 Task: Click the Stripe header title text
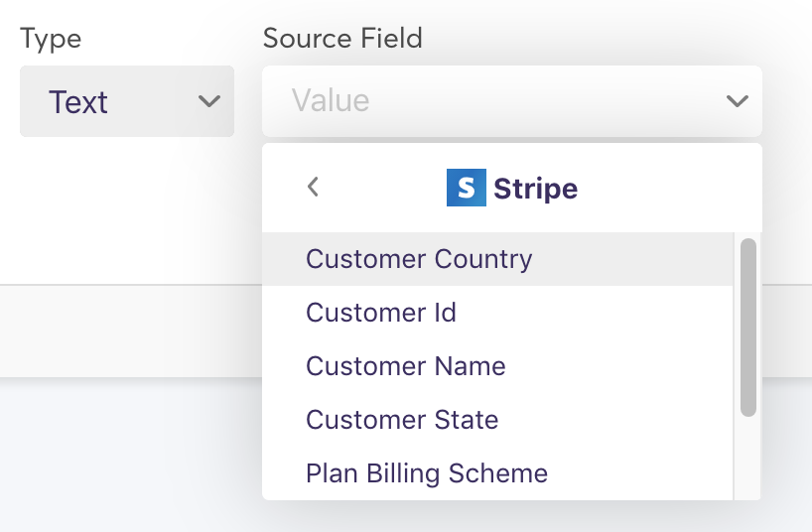point(535,188)
